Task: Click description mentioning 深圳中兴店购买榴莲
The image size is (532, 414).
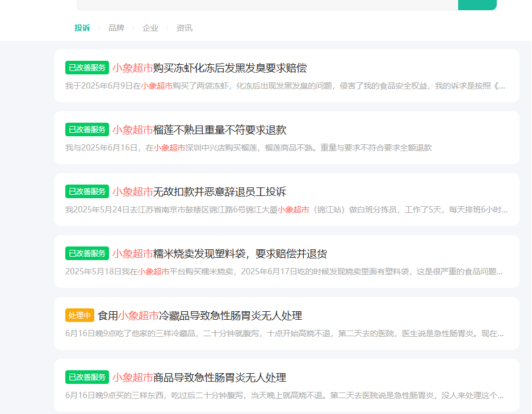Action: click(x=248, y=148)
